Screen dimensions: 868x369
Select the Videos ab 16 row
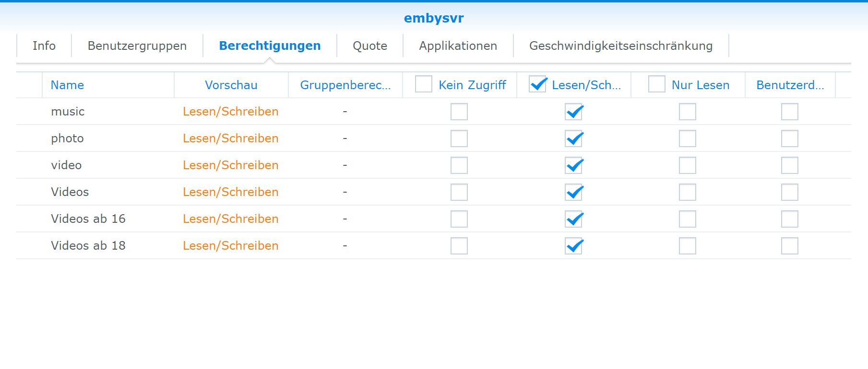point(434,219)
